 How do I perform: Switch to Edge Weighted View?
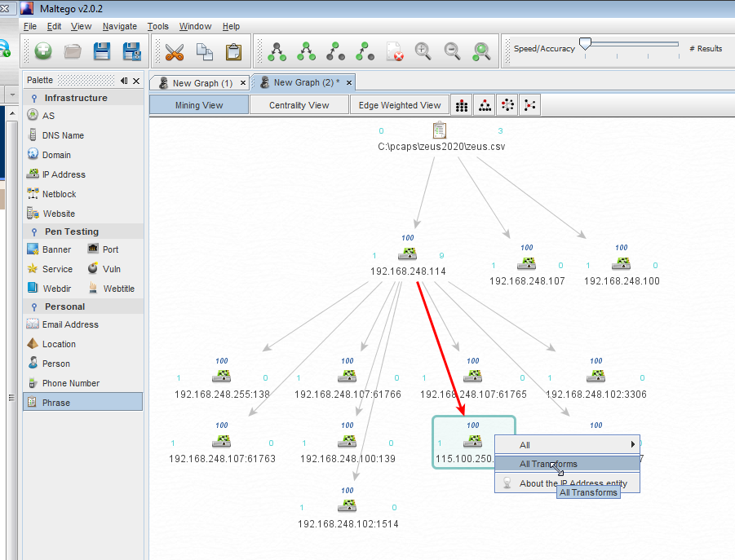click(x=400, y=105)
